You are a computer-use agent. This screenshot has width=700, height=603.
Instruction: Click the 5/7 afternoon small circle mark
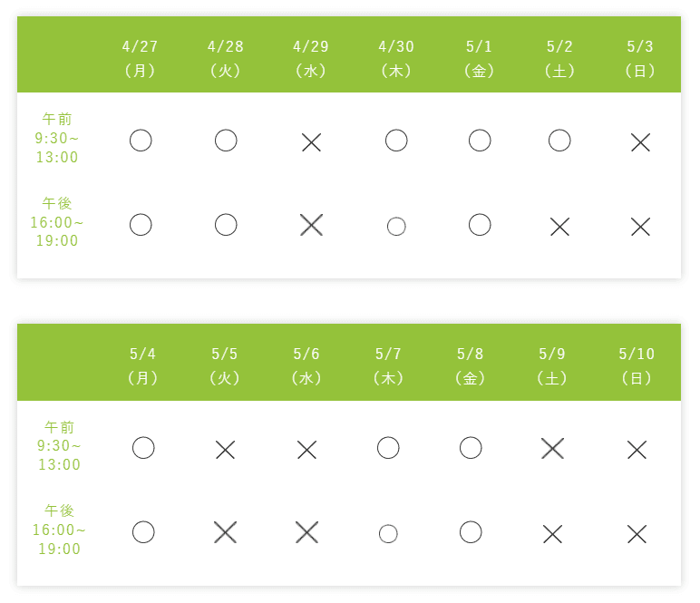[x=388, y=533]
